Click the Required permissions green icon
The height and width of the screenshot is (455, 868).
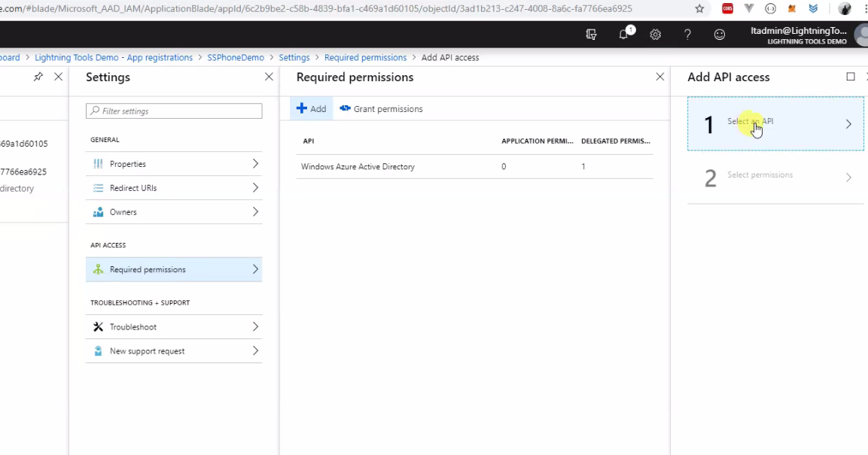[x=98, y=269]
